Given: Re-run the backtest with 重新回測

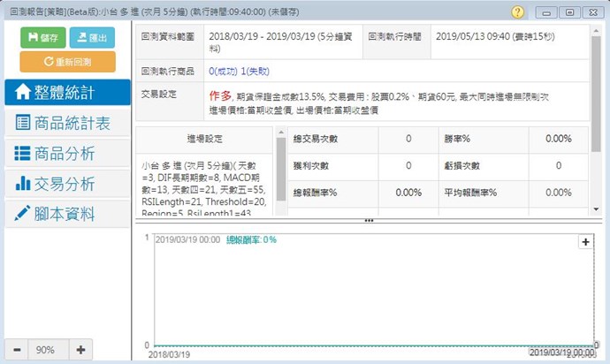Looking at the screenshot, I should [67, 62].
